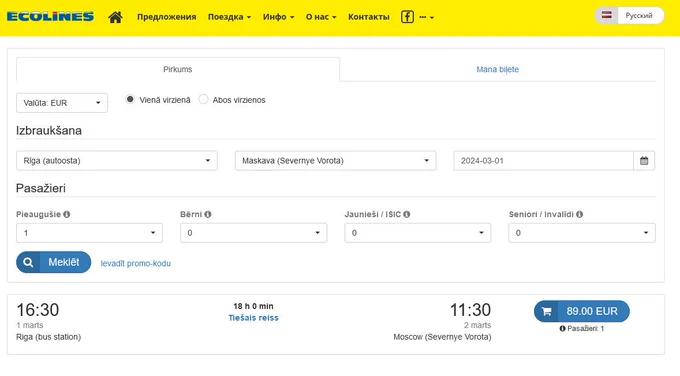
Task: Show info tooltip for Bērni
Action: [x=208, y=214]
